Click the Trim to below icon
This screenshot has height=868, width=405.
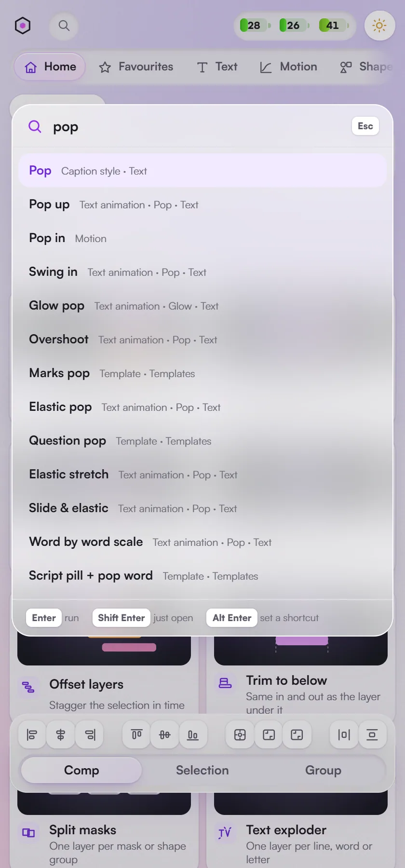225,683
